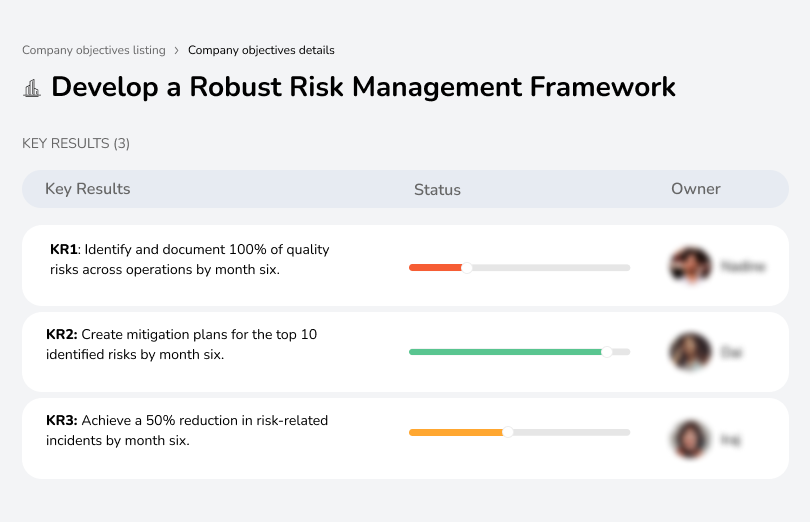The image size is (810, 522).
Task: Click the KEY RESULTS (3) section label
Action: coord(76,143)
